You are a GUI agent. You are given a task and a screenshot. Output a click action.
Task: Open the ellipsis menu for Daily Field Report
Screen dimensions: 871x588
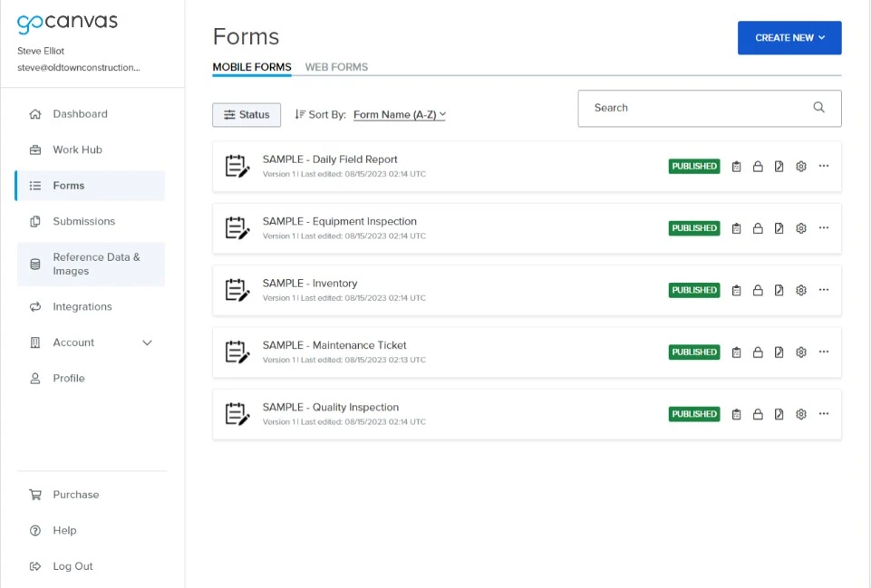[823, 166]
